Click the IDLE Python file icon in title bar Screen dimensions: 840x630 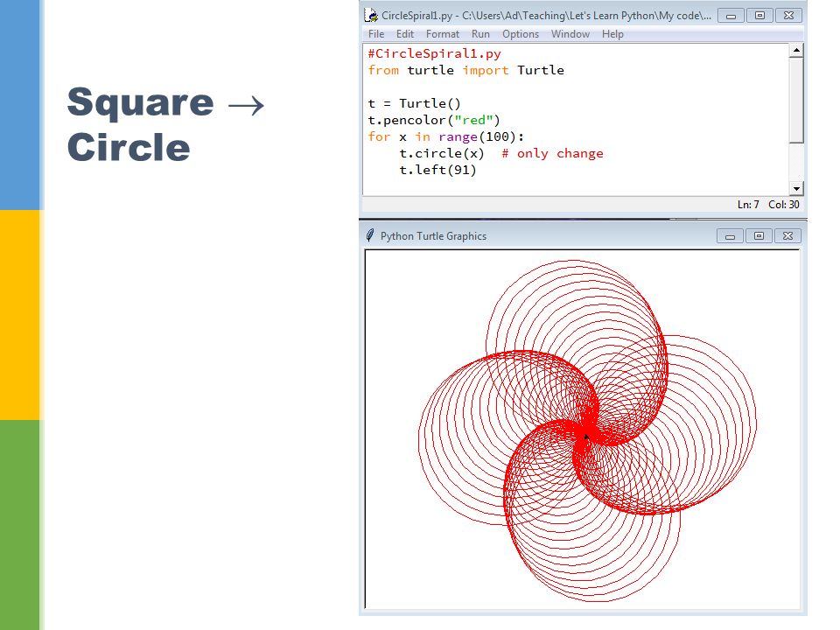tap(371, 16)
